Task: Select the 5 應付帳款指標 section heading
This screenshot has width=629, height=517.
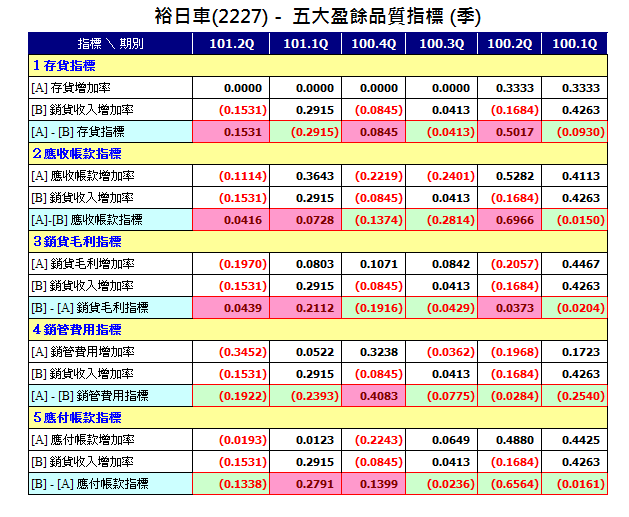Action: click(x=77, y=418)
